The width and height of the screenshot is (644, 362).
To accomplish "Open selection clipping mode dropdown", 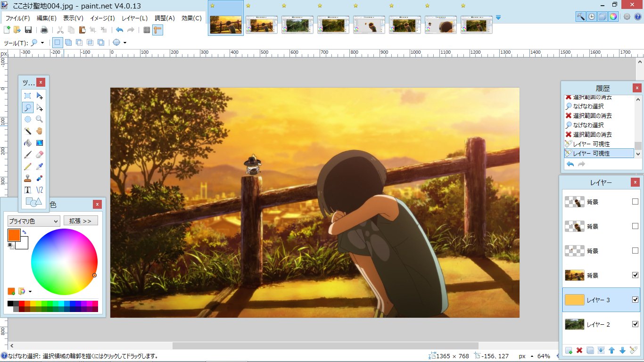I will pos(120,43).
